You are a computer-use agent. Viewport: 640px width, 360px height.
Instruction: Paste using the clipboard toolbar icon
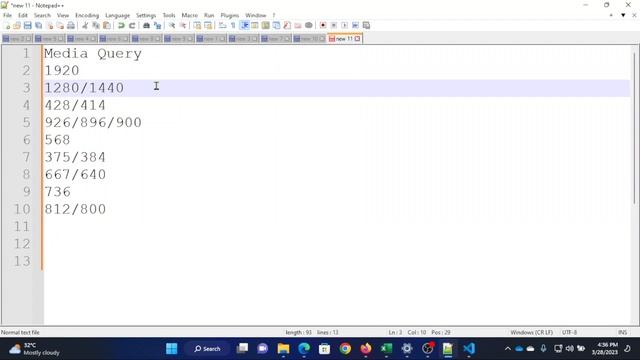(x=107, y=26)
